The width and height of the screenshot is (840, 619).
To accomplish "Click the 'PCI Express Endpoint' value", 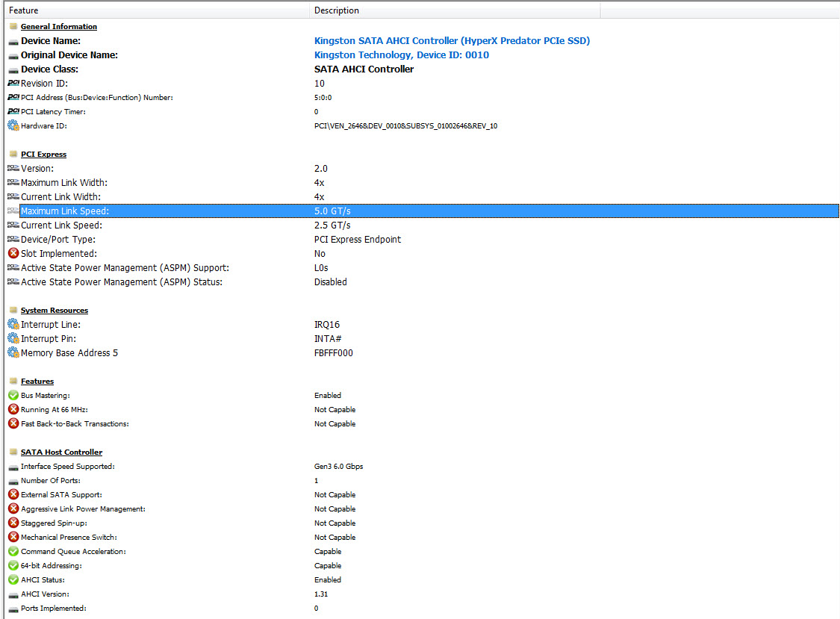I will tap(358, 240).
